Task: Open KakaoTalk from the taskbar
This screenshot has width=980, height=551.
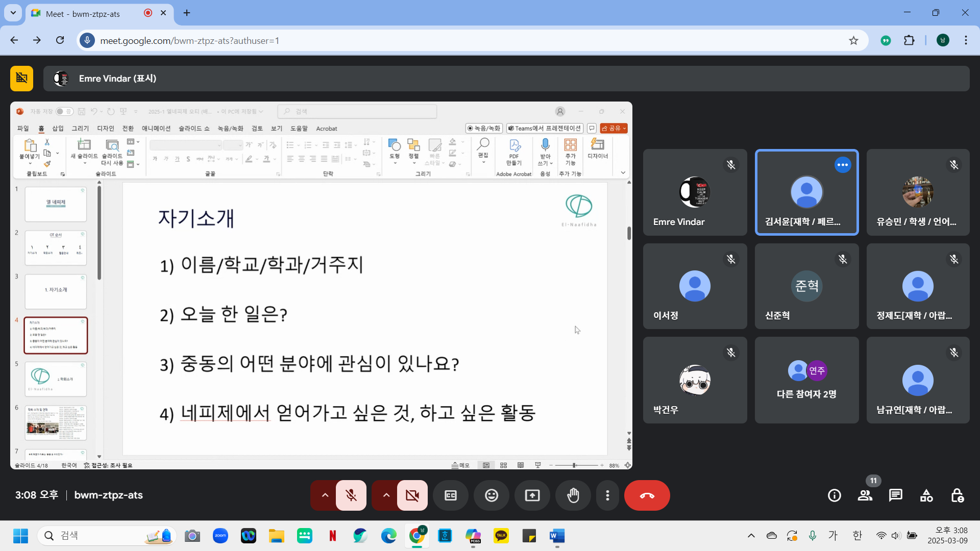Action: (x=501, y=536)
